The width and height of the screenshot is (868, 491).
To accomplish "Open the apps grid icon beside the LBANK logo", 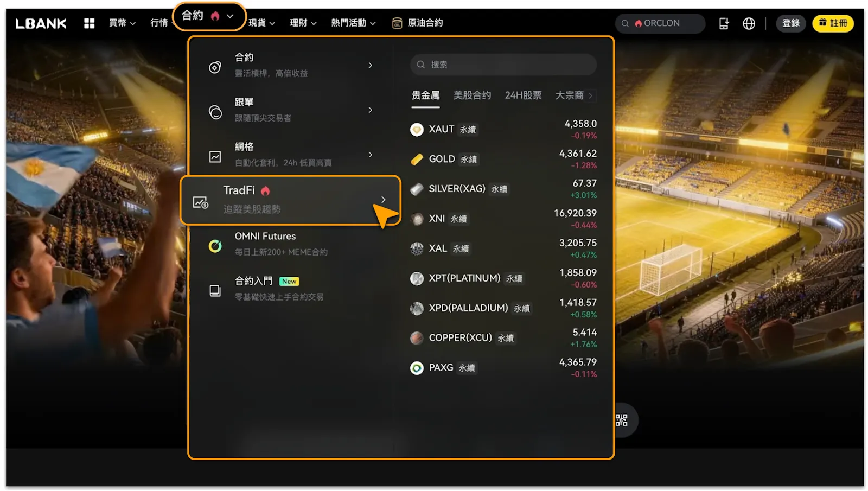I will (89, 23).
